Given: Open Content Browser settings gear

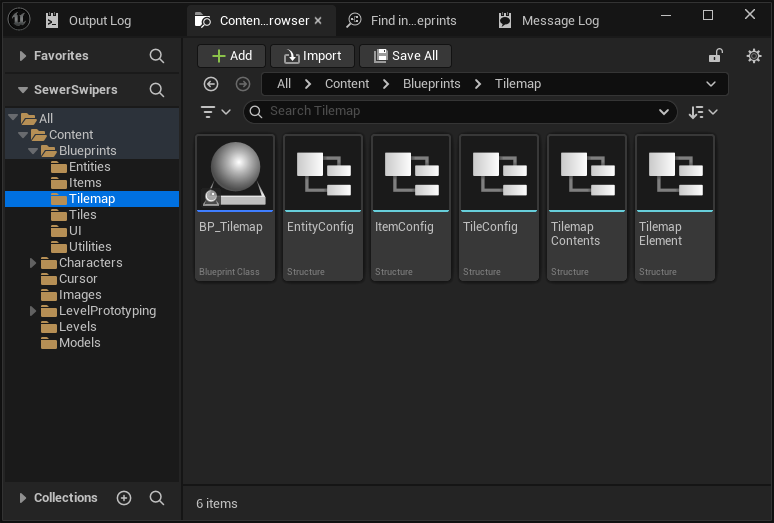Looking at the screenshot, I should [x=754, y=56].
